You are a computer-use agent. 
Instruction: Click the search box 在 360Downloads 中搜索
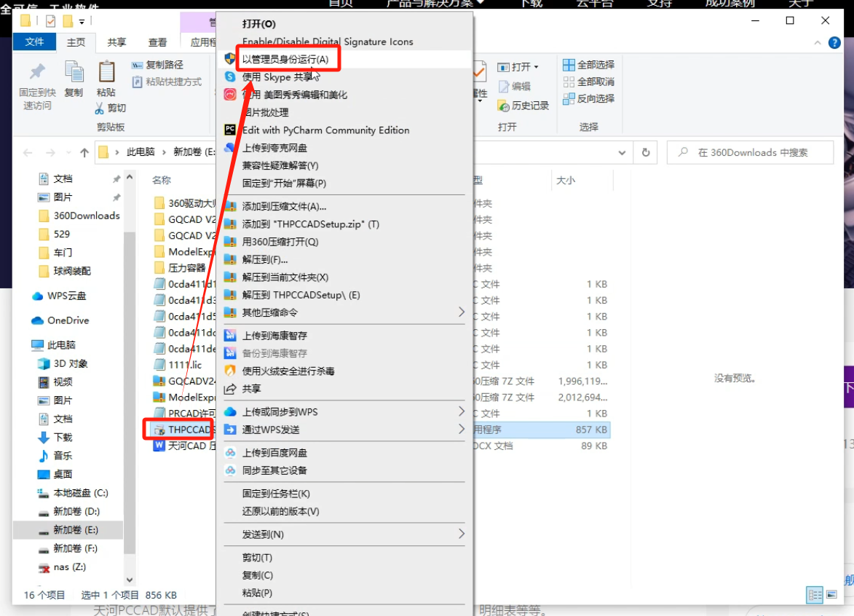(x=750, y=152)
